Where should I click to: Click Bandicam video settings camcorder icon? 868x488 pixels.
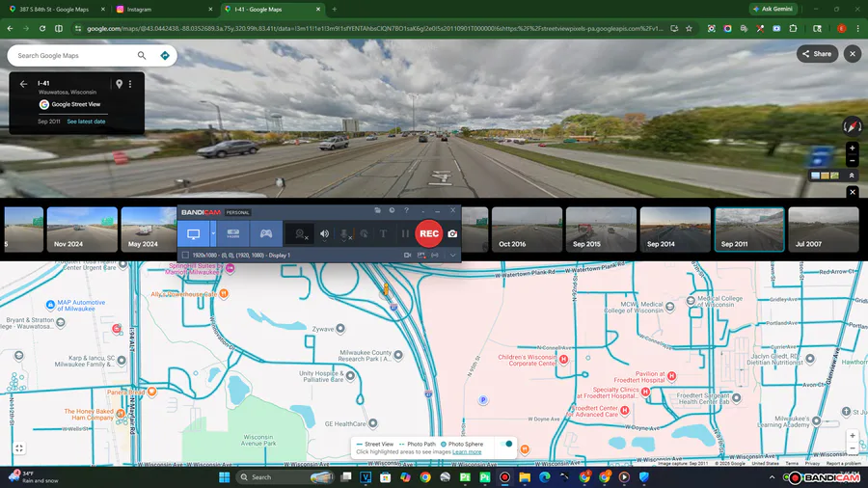[407, 255]
